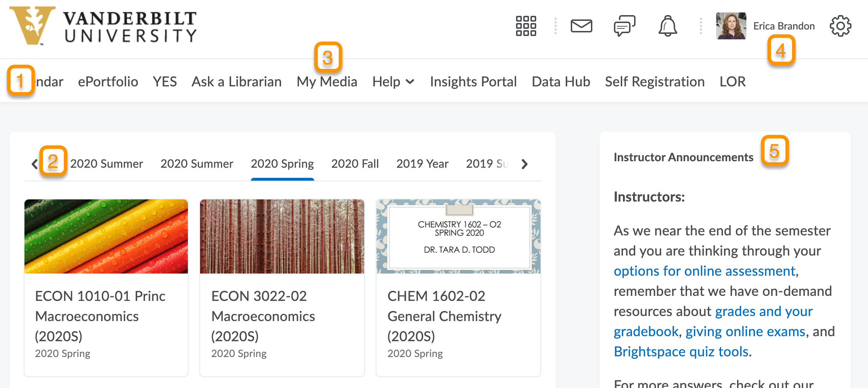Open the giving online exams link
The image size is (868, 388).
(x=745, y=331)
